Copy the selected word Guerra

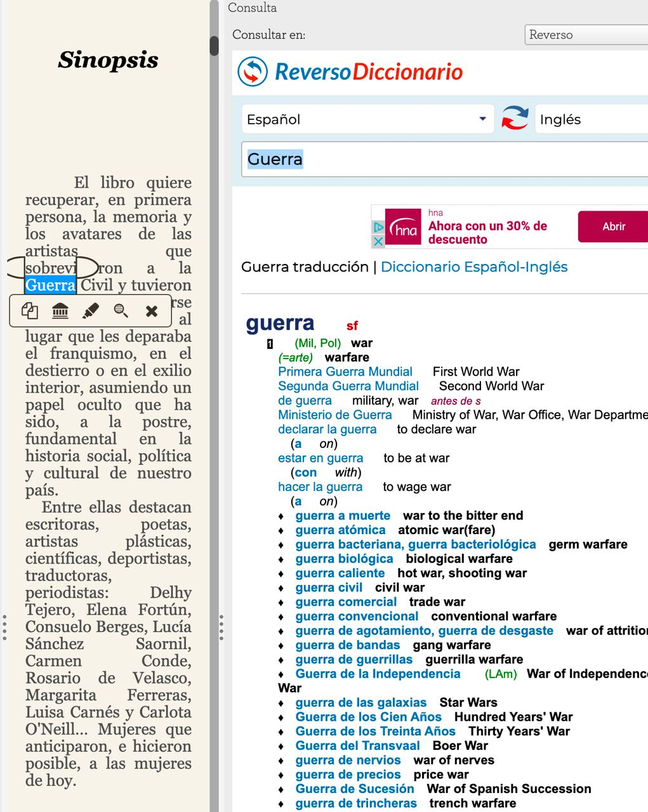(30, 311)
